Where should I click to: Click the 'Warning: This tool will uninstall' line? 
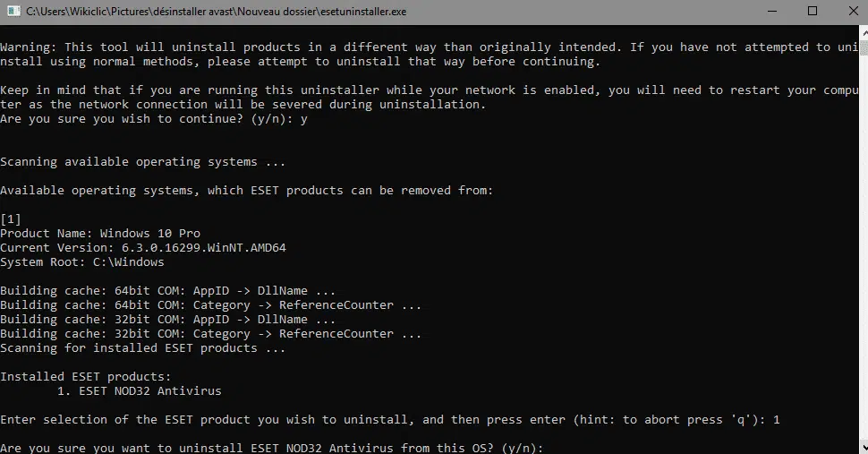pos(429,47)
